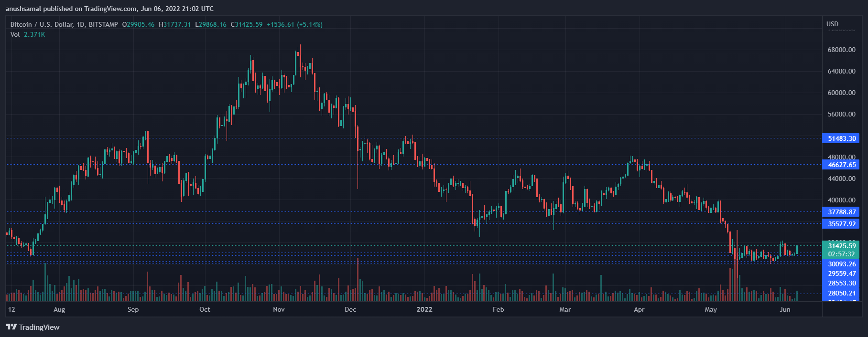Click the closing price C31425.59 value
868x337 pixels.
coord(247,24)
